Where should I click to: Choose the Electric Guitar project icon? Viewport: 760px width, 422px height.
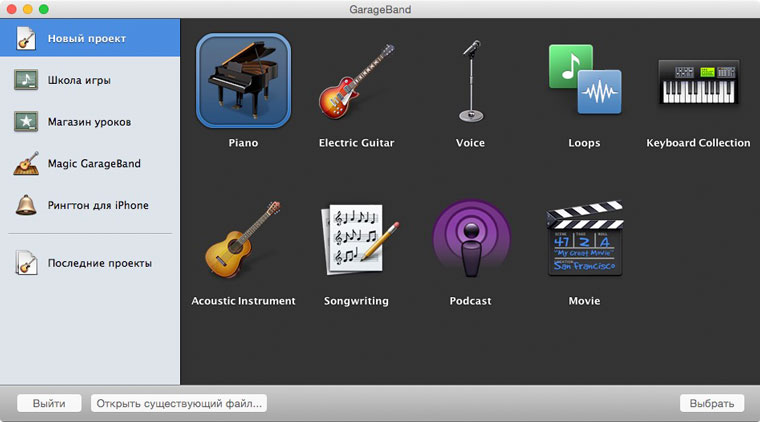(x=356, y=81)
